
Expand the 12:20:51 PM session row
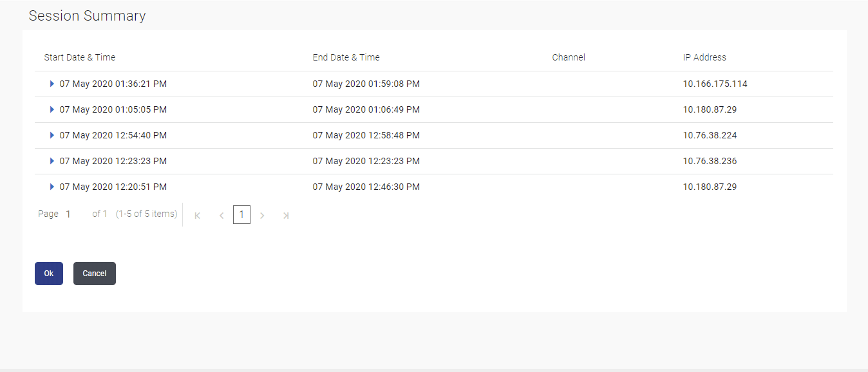[x=52, y=187]
